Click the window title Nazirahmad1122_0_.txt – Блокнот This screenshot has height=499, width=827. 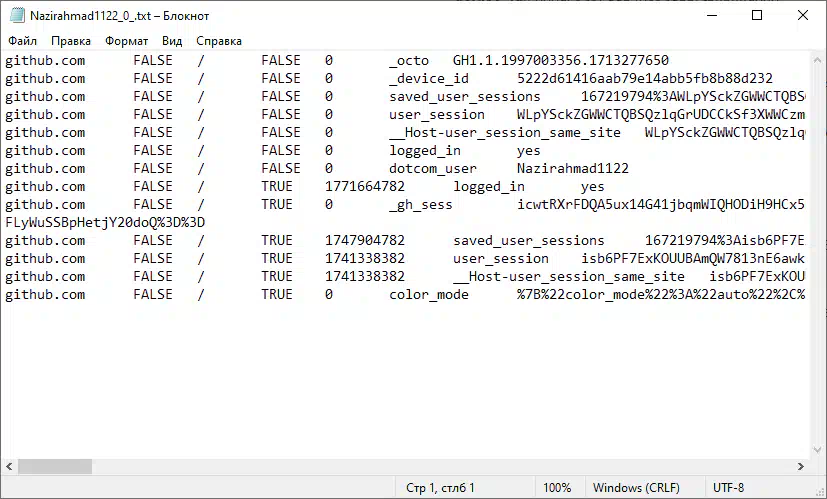pyautogui.click(x=119, y=16)
